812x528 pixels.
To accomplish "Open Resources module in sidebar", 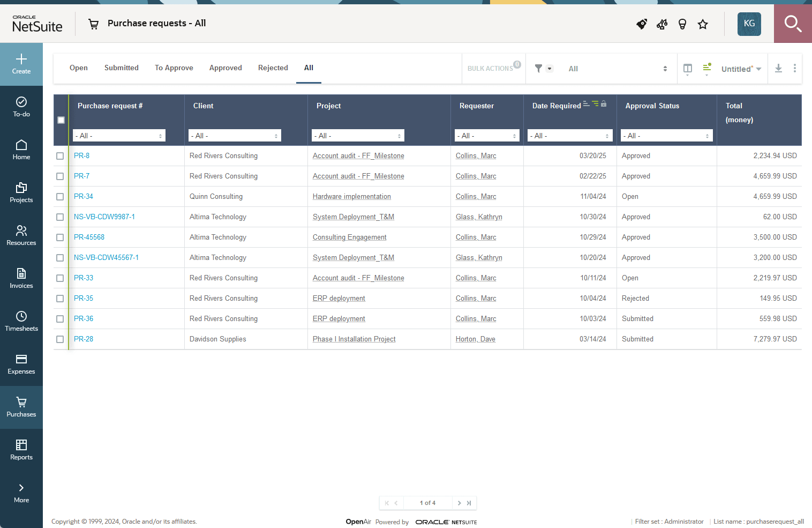I will 21,236.
